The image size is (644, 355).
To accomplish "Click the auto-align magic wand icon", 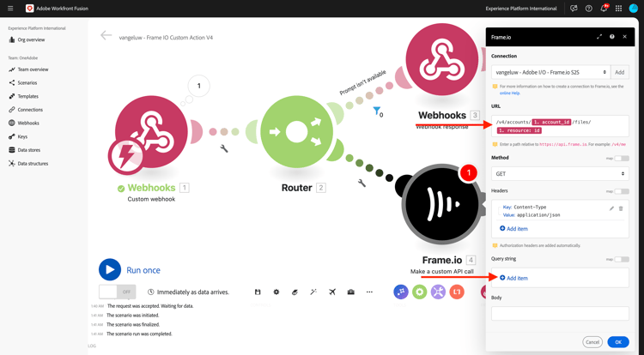I will (x=313, y=292).
